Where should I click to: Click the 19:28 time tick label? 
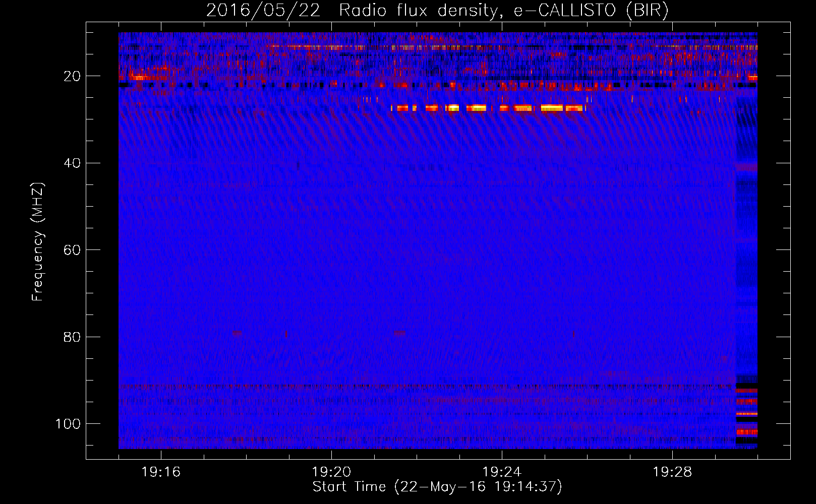point(672,472)
